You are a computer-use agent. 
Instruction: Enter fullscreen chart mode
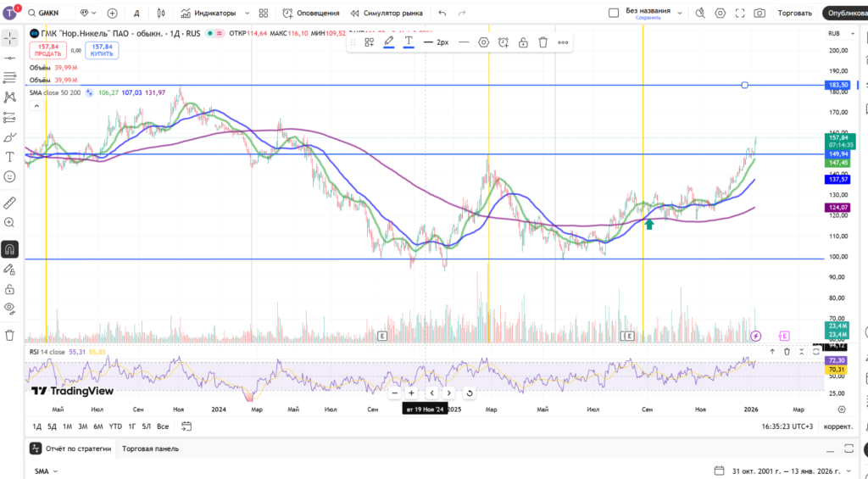[x=740, y=13]
